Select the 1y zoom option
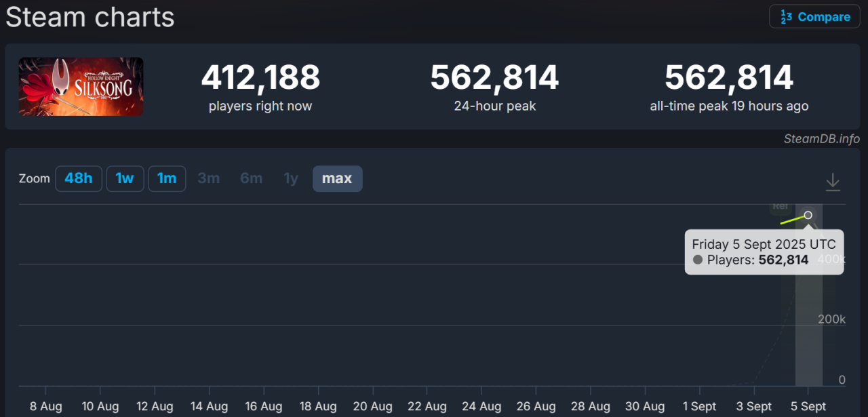 click(291, 178)
